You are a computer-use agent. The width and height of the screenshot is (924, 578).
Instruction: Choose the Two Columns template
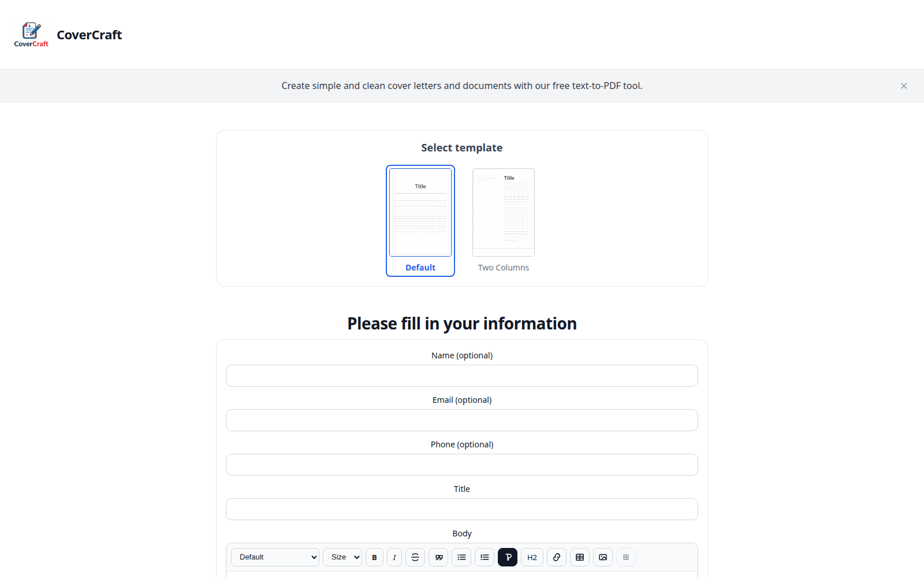pyautogui.click(x=504, y=221)
